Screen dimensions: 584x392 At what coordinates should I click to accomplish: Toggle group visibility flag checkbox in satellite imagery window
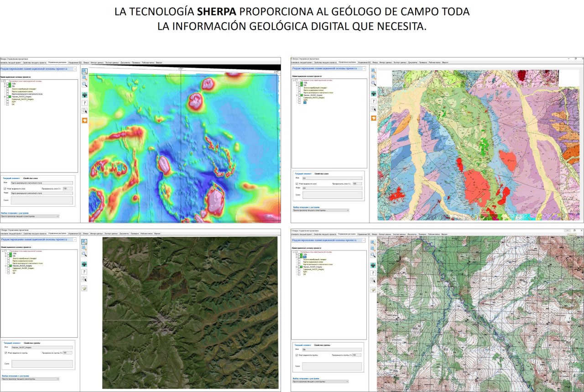(x=5, y=353)
